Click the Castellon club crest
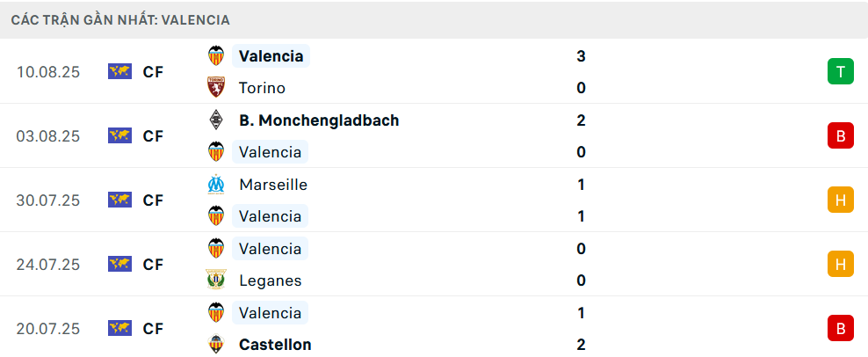Viewport: 868px width, 357px height. [215, 345]
